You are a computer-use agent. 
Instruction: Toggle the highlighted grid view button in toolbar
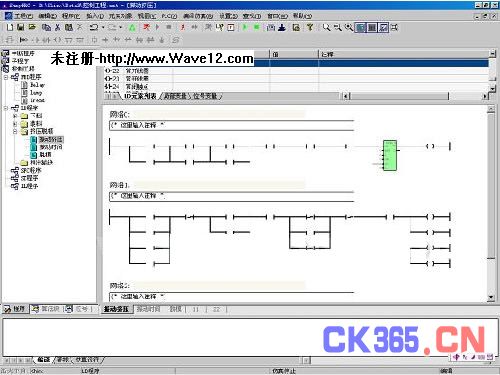[x=361, y=27]
